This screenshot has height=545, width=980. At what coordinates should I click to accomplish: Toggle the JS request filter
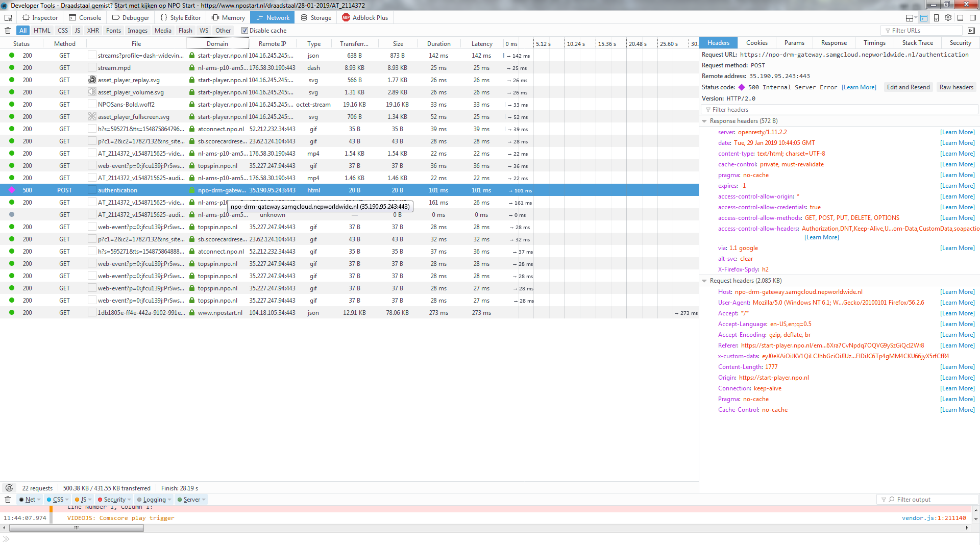click(x=78, y=31)
